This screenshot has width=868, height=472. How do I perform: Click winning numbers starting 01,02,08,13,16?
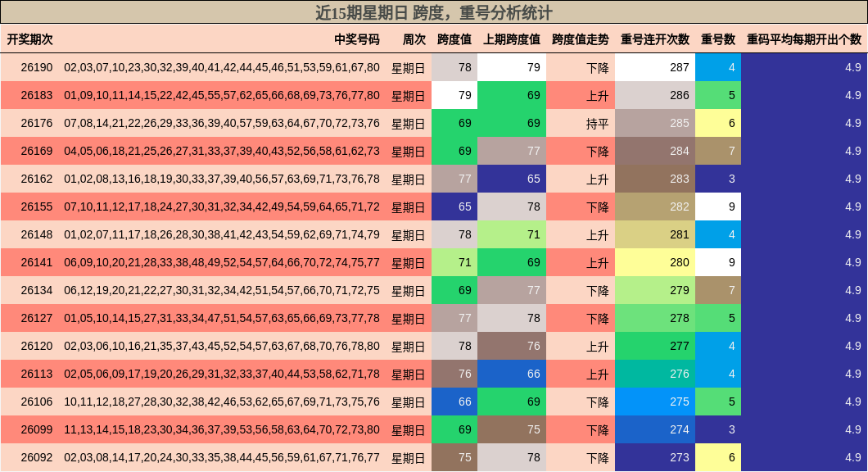tap(222, 179)
